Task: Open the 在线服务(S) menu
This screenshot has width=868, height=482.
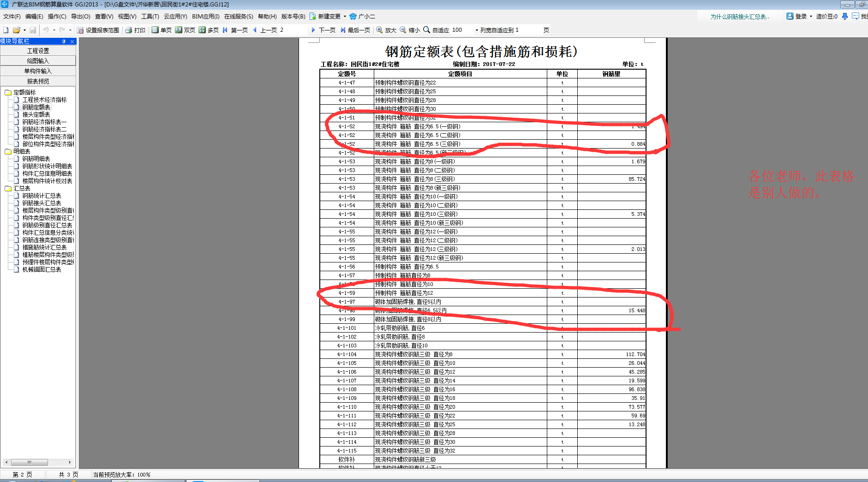Action: 239,17
